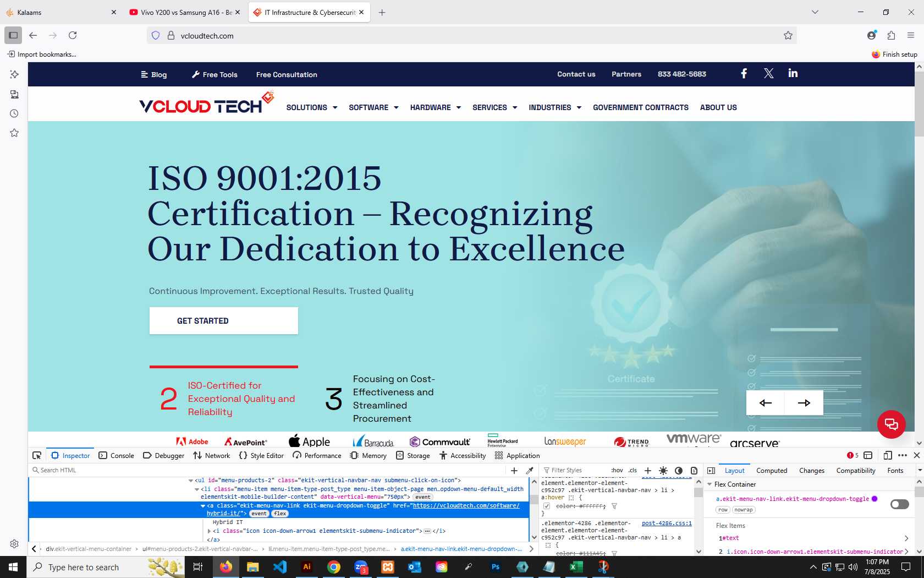Open Firefox application menu
This screenshot has width=924, height=578.
coord(910,35)
